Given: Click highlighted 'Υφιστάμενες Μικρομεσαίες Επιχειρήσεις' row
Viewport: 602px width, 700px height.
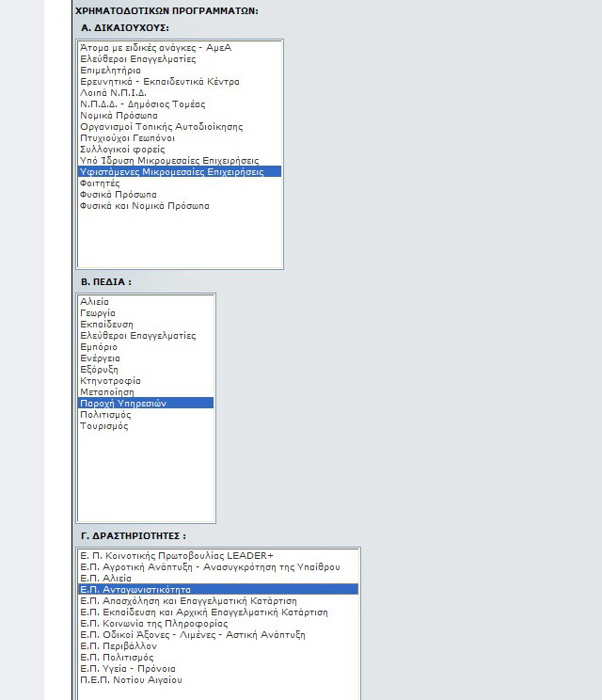Looking at the screenshot, I should [180, 172].
